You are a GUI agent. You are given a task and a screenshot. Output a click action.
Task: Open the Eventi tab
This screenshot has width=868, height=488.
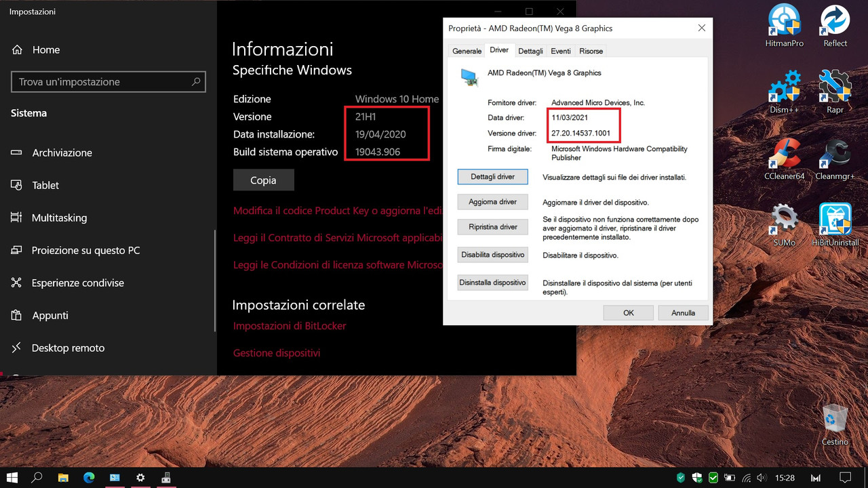[x=560, y=51]
